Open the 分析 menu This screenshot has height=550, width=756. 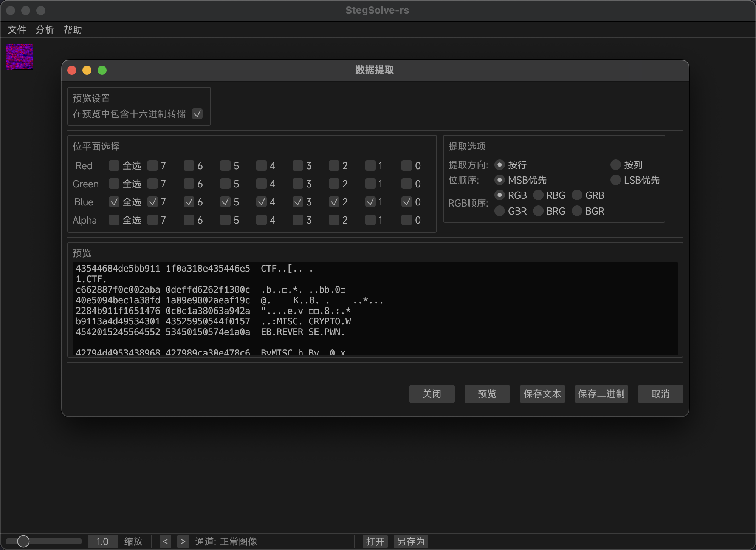tap(45, 29)
